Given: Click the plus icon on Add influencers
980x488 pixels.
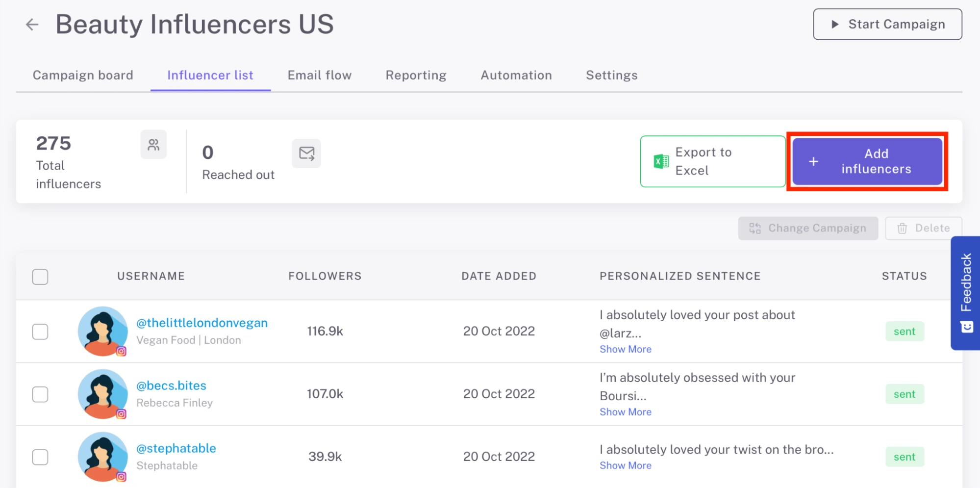Looking at the screenshot, I should point(813,161).
